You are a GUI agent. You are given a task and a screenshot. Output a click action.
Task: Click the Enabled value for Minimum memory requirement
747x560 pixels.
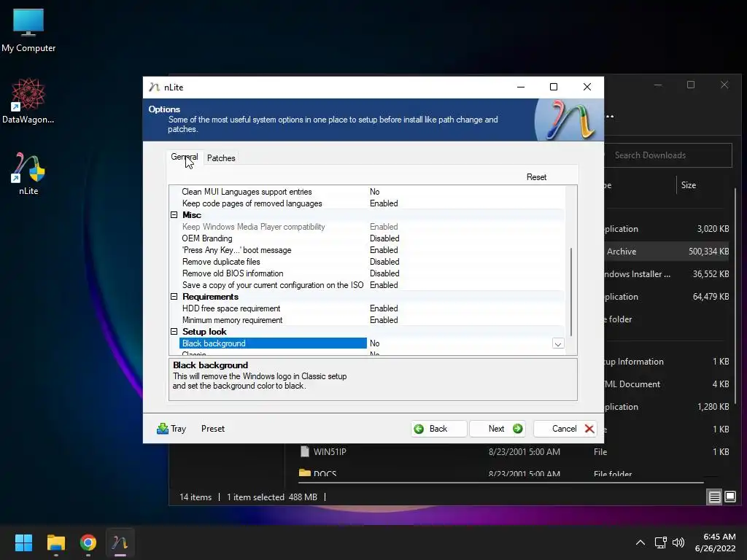(x=384, y=320)
